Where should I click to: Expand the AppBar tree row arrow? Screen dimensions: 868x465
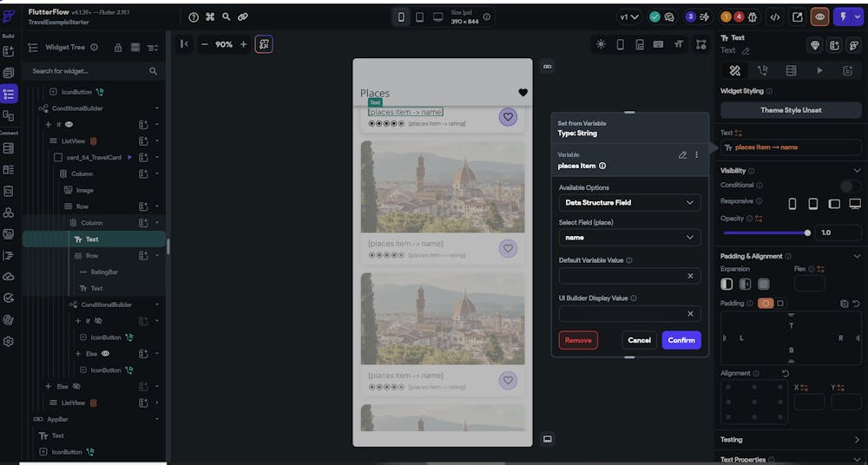pyautogui.click(x=157, y=420)
